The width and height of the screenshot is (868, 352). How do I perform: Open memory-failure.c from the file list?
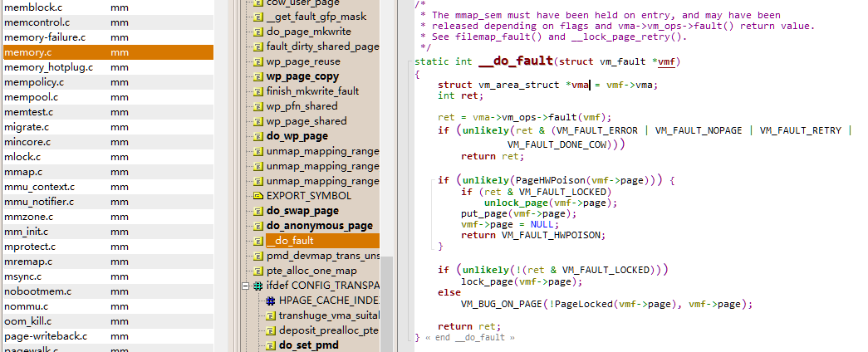107,37
